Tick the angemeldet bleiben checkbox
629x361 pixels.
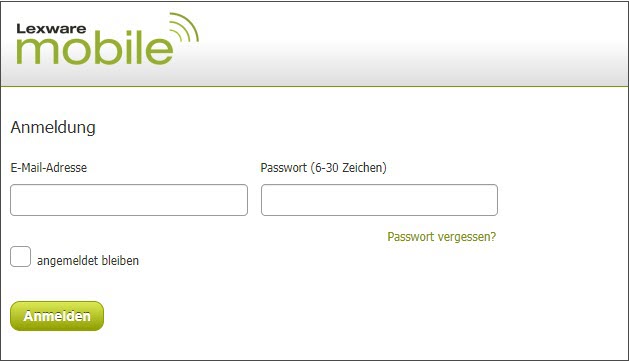coord(20,256)
